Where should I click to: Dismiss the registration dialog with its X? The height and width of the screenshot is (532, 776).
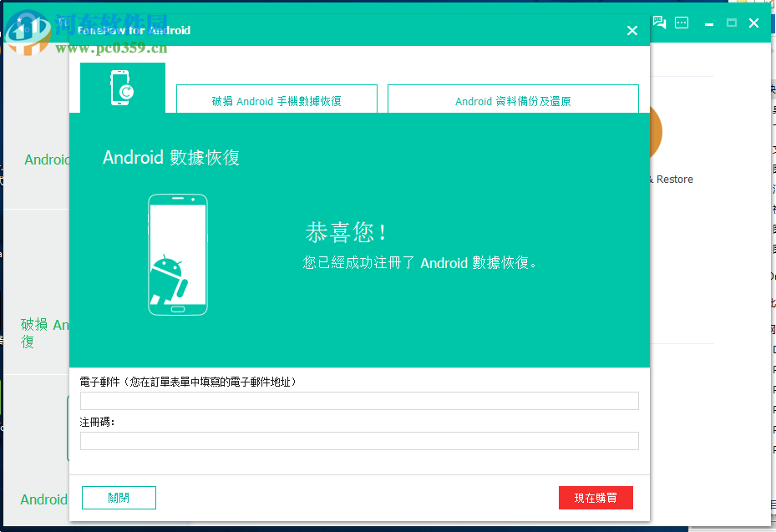[x=632, y=30]
